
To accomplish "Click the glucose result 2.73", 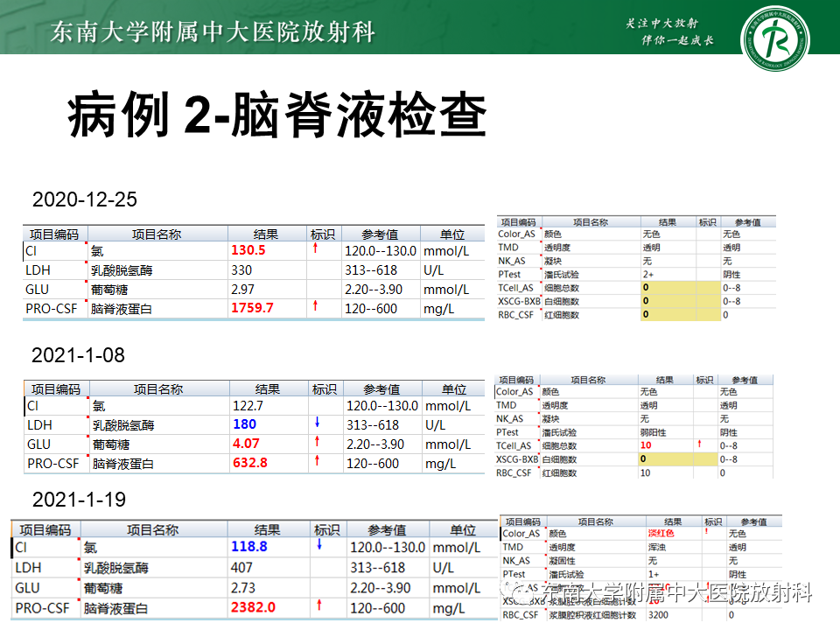I will point(243,588).
